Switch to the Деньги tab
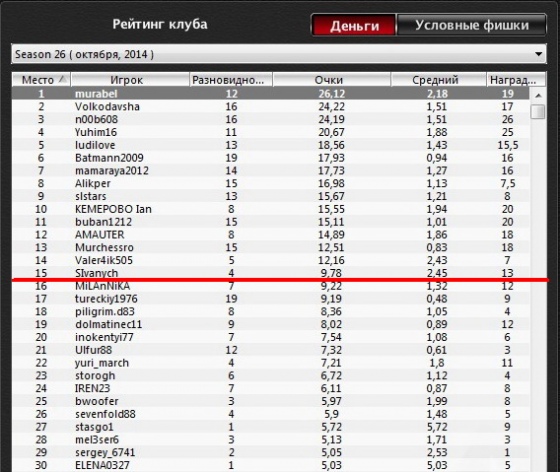The image size is (560, 472). 354,25
